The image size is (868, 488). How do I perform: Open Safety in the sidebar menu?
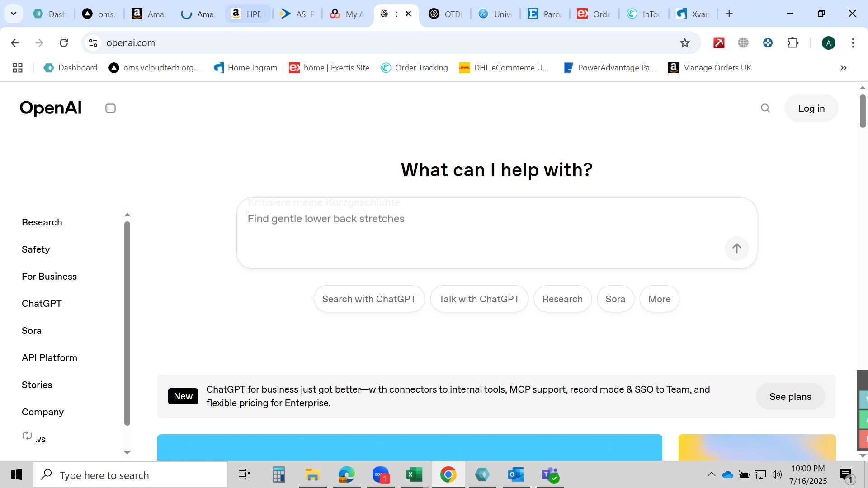[36, 249]
